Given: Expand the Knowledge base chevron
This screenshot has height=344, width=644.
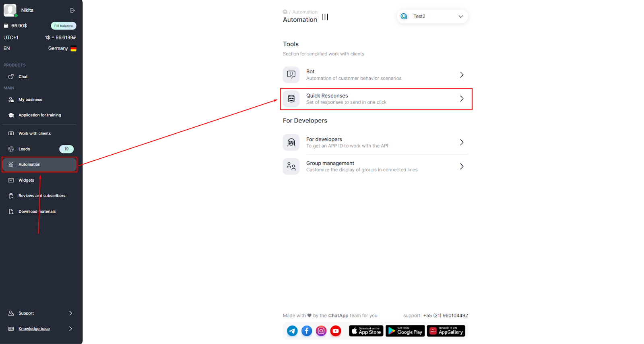Looking at the screenshot, I should [x=71, y=329].
